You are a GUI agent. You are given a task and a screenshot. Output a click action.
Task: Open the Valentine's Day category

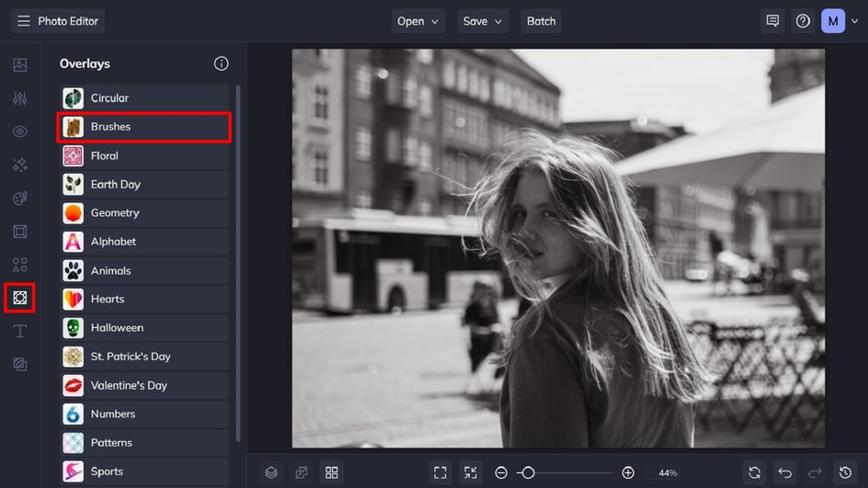[144, 386]
